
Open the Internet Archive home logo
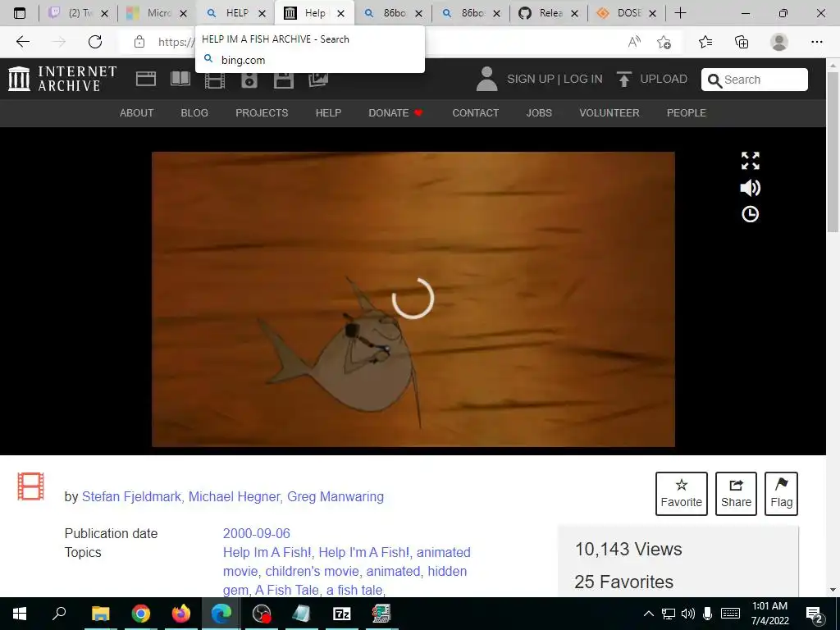pyautogui.click(x=62, y=79)
